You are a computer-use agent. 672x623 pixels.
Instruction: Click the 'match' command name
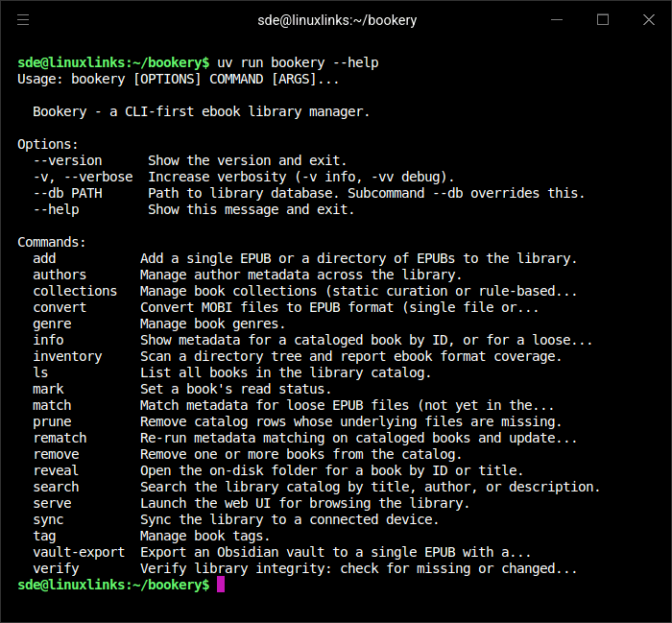point(52,405)
